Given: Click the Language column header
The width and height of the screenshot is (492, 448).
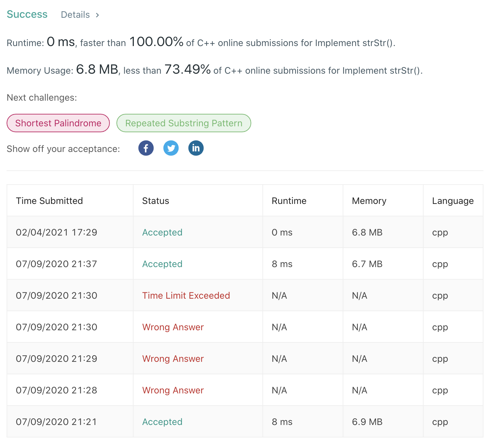Looking at the screenshot, I should (x=453, y=201).
